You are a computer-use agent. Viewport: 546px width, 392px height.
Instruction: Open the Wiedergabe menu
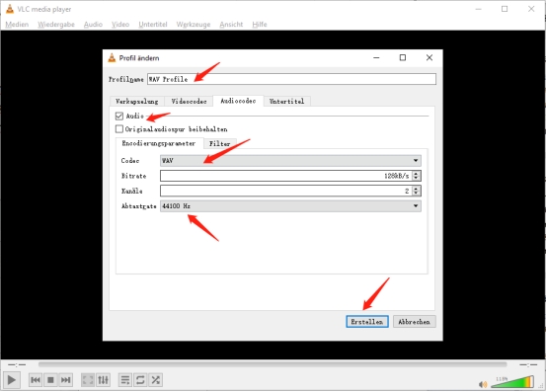click(x=56, y=25)
